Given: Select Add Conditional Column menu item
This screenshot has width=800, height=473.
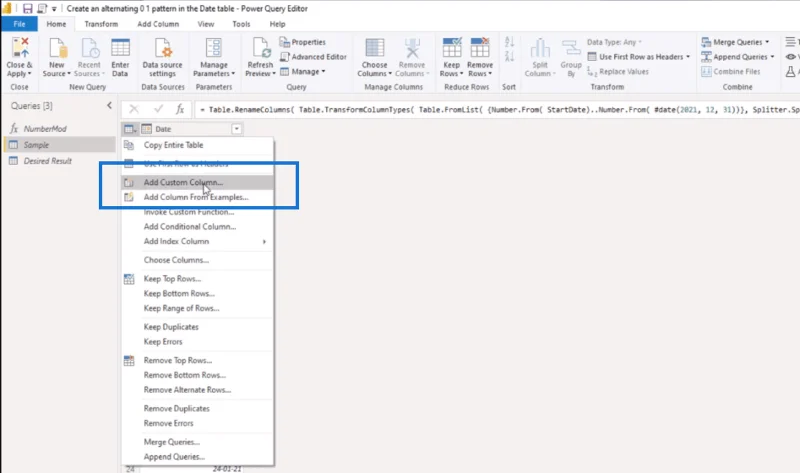Looking at the screenshot, I should [197, 227].
